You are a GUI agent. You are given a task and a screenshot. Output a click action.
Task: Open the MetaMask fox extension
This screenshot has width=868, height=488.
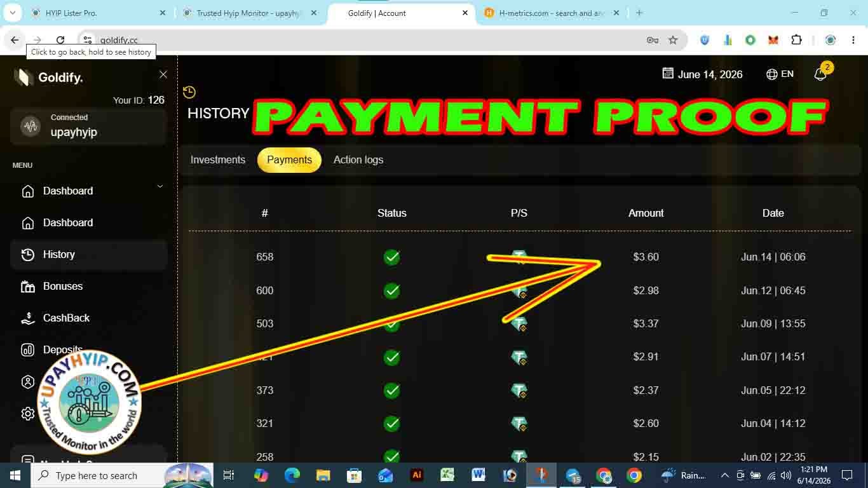(773, 40)
